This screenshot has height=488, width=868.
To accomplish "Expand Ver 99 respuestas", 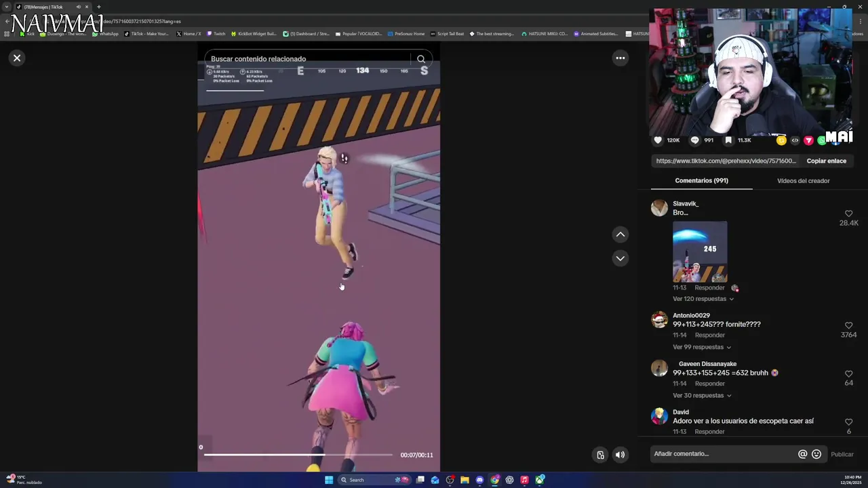I will coord(701,347).
